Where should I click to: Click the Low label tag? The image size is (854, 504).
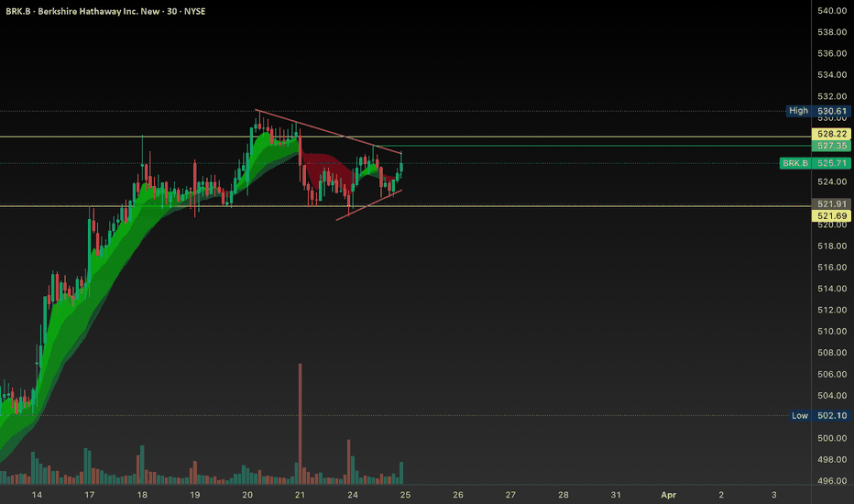point(800,415)
